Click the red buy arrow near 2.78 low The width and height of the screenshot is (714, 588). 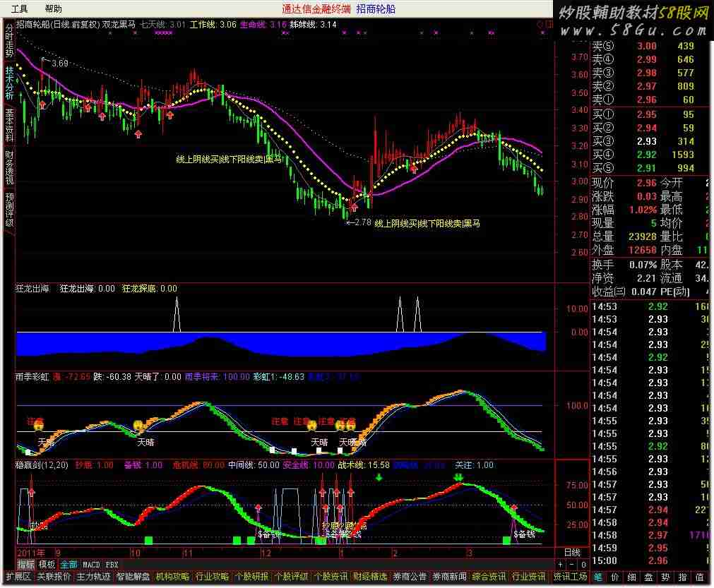tap(354, 208)
